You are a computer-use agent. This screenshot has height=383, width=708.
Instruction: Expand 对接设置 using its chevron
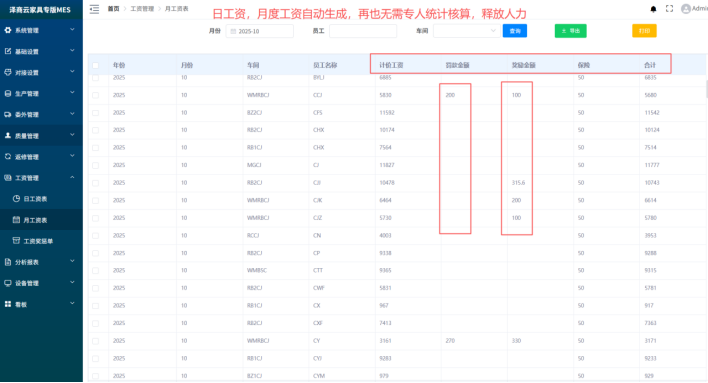point(72,72)
